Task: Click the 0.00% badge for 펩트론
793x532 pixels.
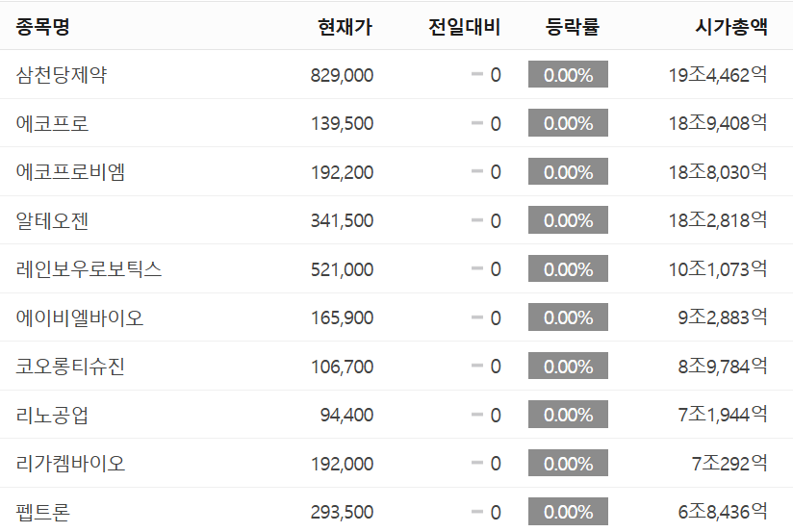Action: [x=568, y=511]
